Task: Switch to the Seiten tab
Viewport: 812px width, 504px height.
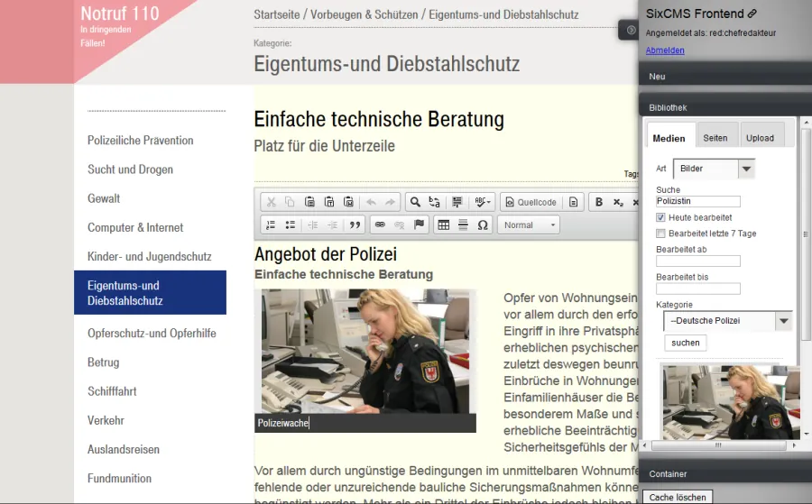Action: [x=715, y=138]
